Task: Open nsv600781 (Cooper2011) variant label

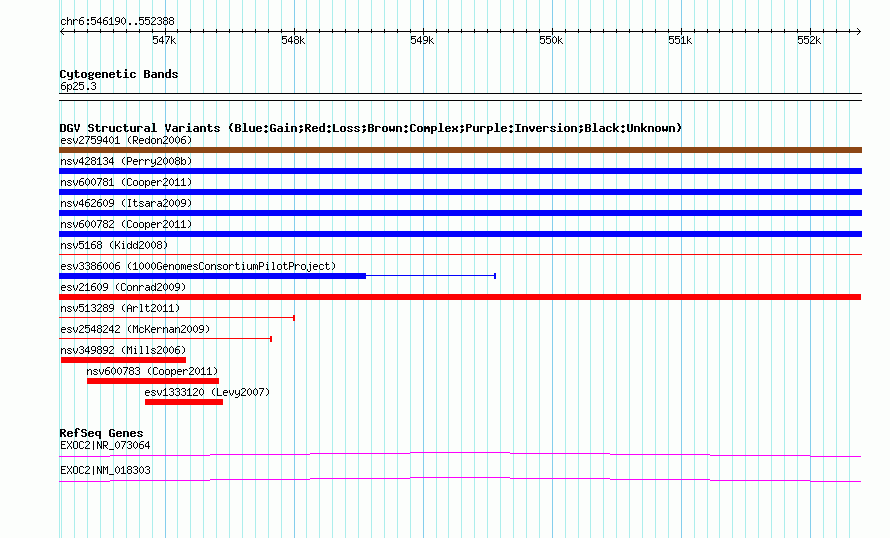Action: pos(126,182)
